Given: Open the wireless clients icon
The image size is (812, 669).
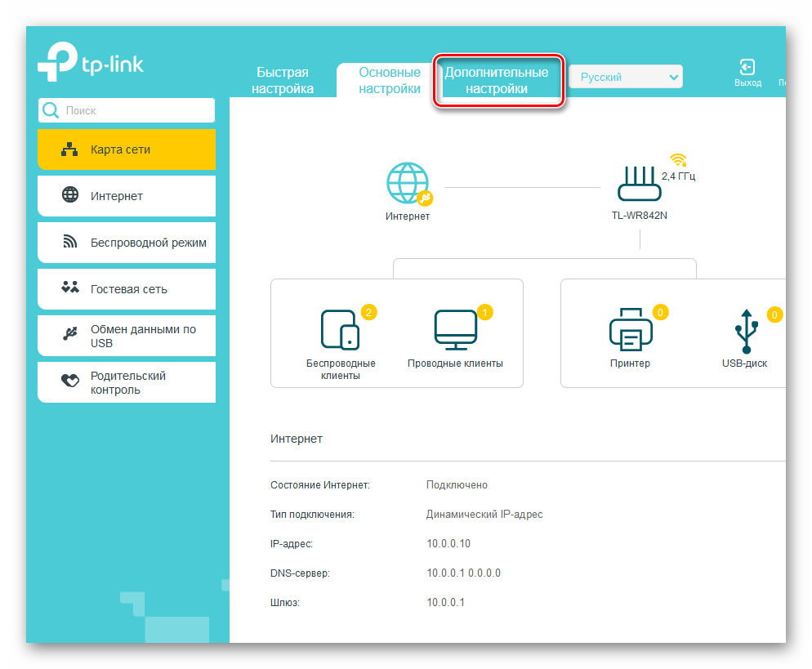Looking at the screenshot, I should (x=340, y=329).
